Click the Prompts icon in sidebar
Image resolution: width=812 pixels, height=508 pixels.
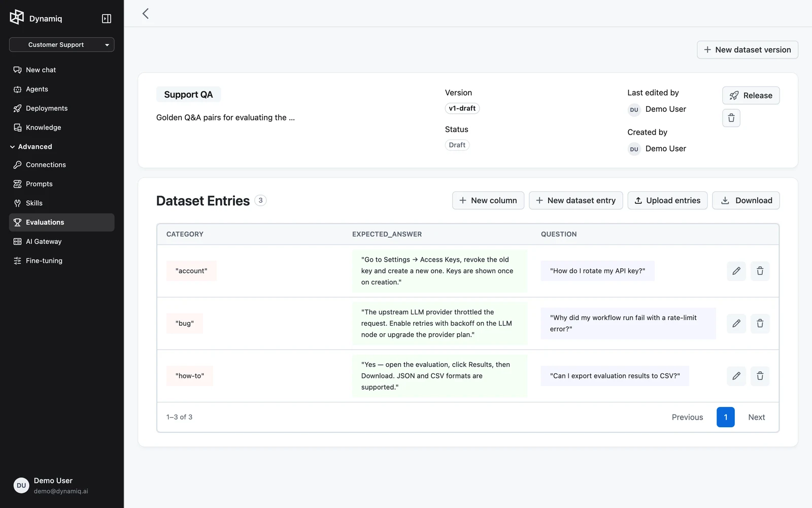pyautogui.click(x=17, y=184)
